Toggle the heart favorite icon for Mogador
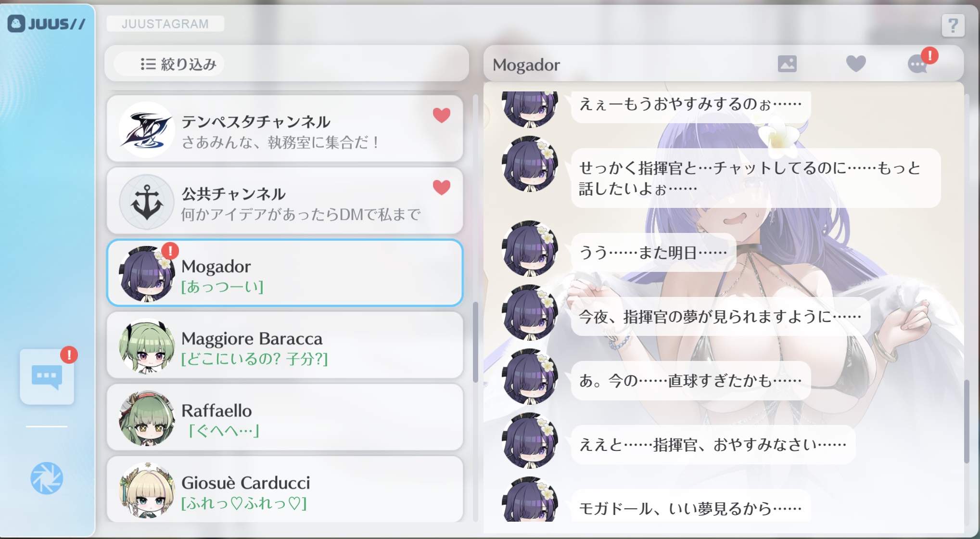The width and height of the screenshot is (980, 539). 856,64
